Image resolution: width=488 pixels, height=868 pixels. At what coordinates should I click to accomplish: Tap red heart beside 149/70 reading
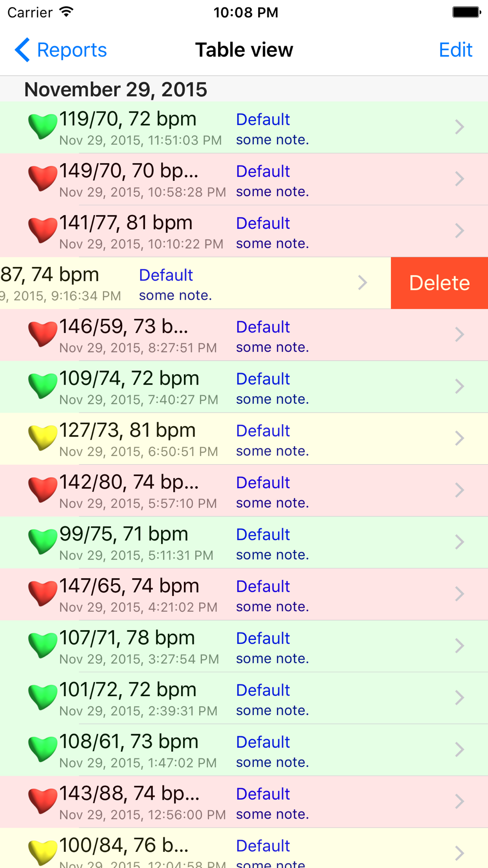[42, 178]
